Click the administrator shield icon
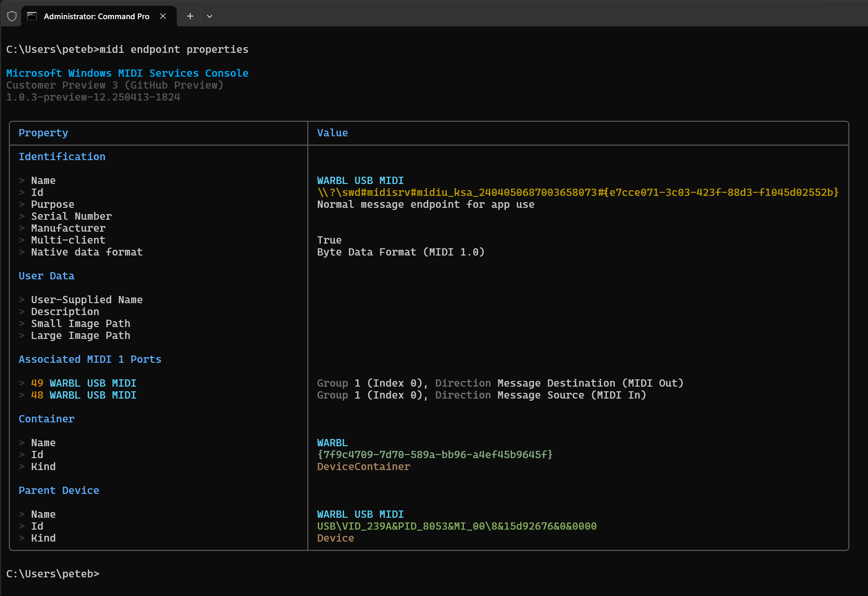This screenshot has height=596, width=868. (12, 16)
